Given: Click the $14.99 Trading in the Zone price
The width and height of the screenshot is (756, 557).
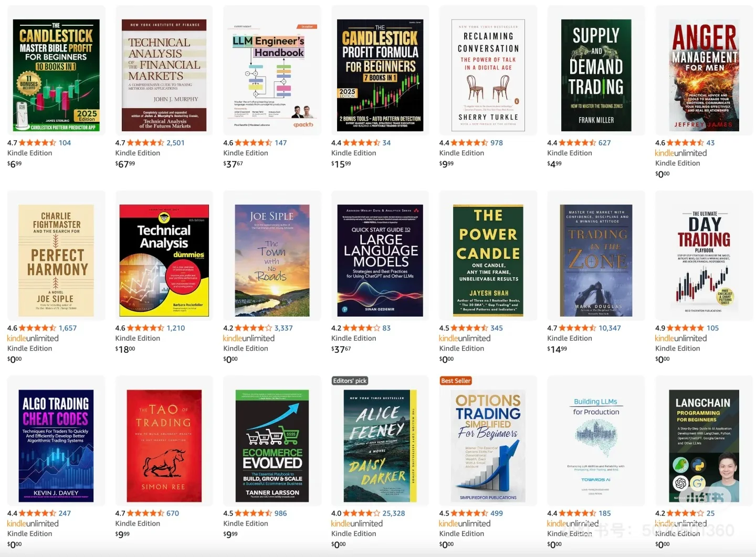Looking at the screenshot, I should coord(557,349).
